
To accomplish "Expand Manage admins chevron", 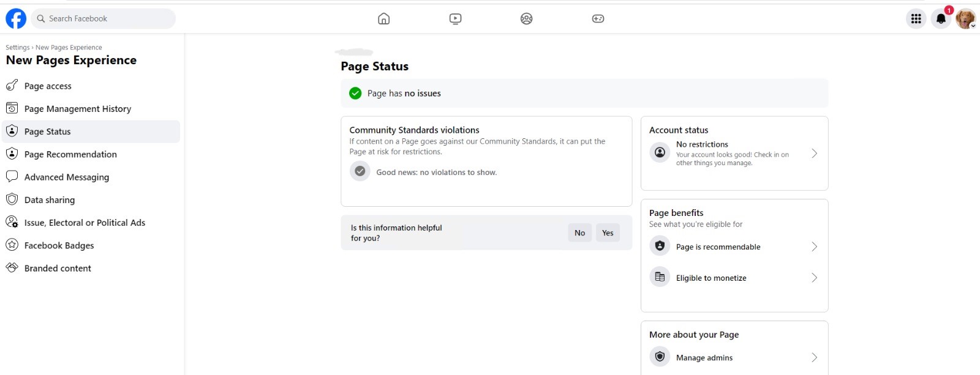I will coord(814,357).
